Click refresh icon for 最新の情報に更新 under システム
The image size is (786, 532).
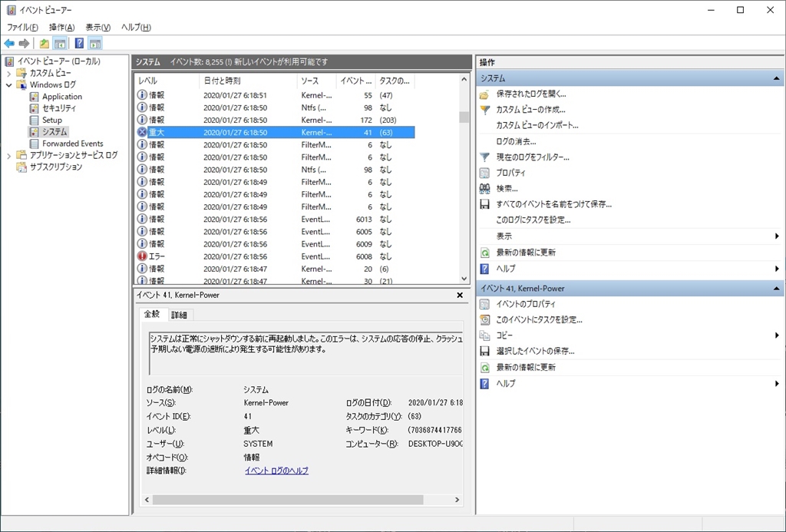pos(484,253)
